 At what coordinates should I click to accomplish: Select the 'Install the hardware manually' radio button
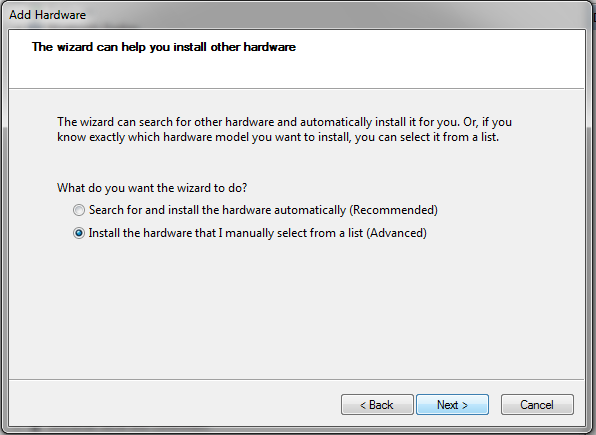pos(79,233)
